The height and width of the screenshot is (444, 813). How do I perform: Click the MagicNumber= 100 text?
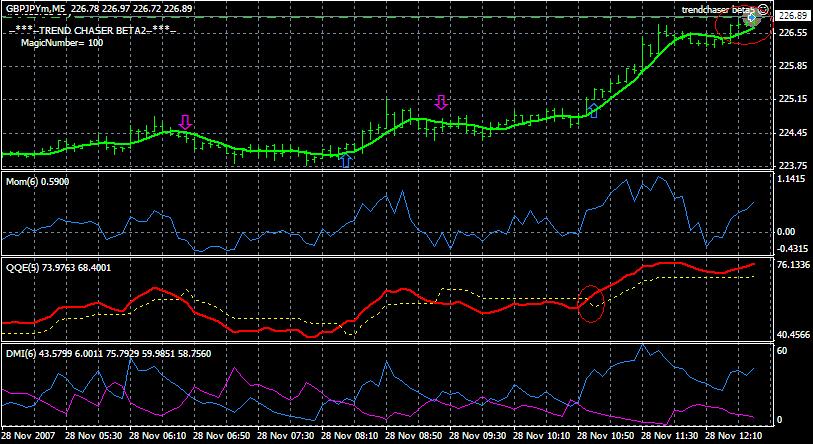(62, 43)
